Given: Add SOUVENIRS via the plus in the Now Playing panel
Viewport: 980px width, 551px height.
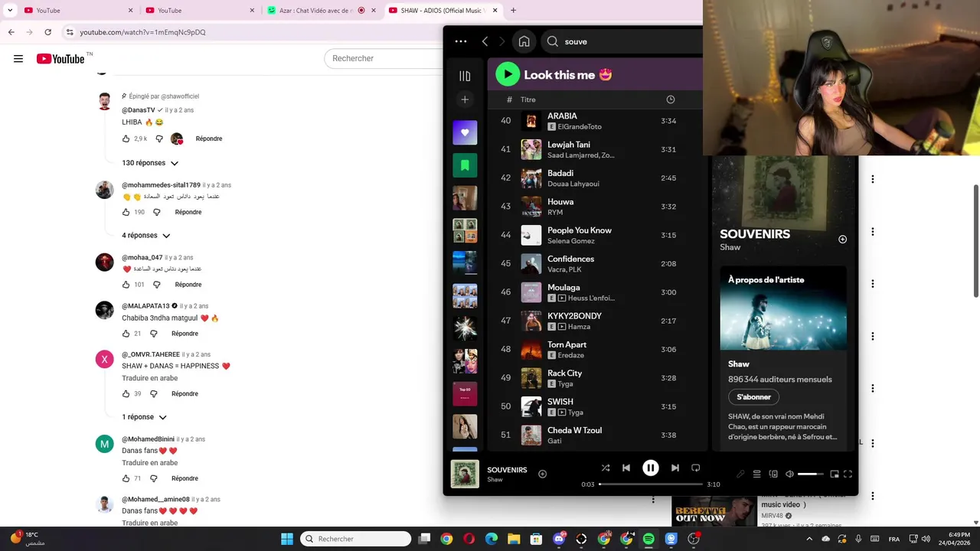Looking at the screenshot, I should [x=842, y=240].
